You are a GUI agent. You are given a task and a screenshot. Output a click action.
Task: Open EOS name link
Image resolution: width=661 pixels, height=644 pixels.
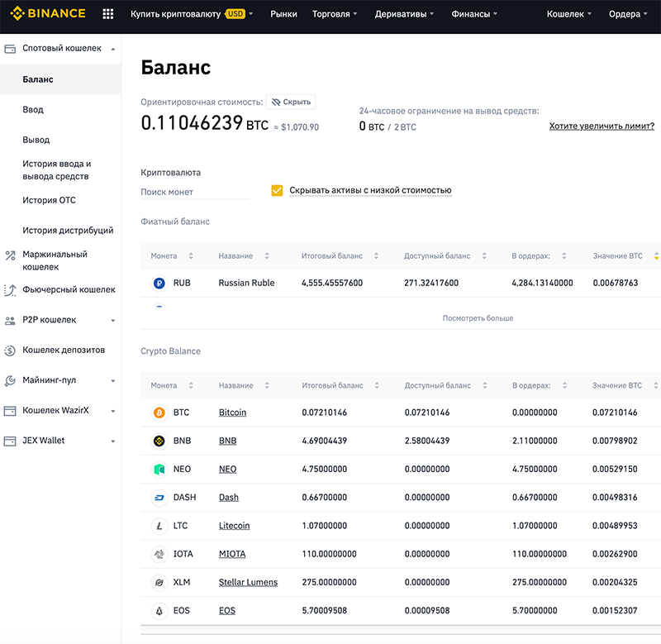pyautogui.click(x=226, y=611)
